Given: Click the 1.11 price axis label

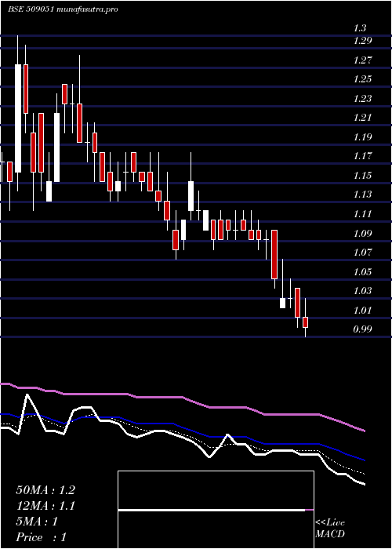Looking at the screenshot, I should tap(362, 214).
